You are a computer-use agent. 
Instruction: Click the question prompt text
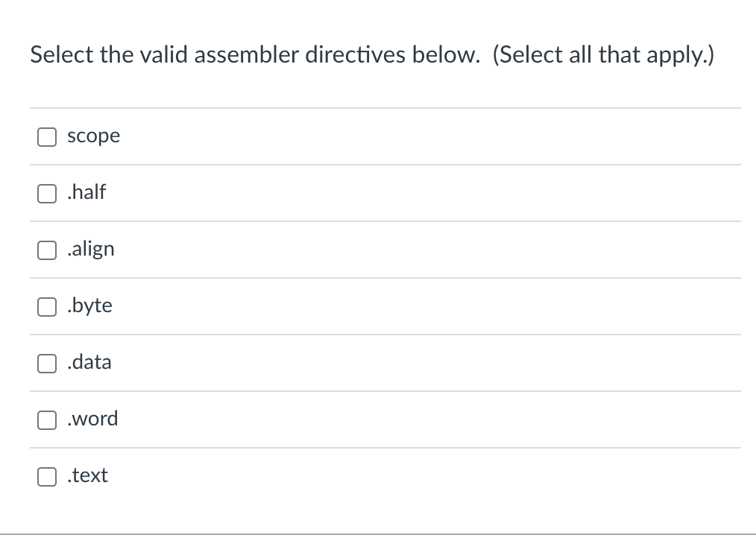click(372, 54)
